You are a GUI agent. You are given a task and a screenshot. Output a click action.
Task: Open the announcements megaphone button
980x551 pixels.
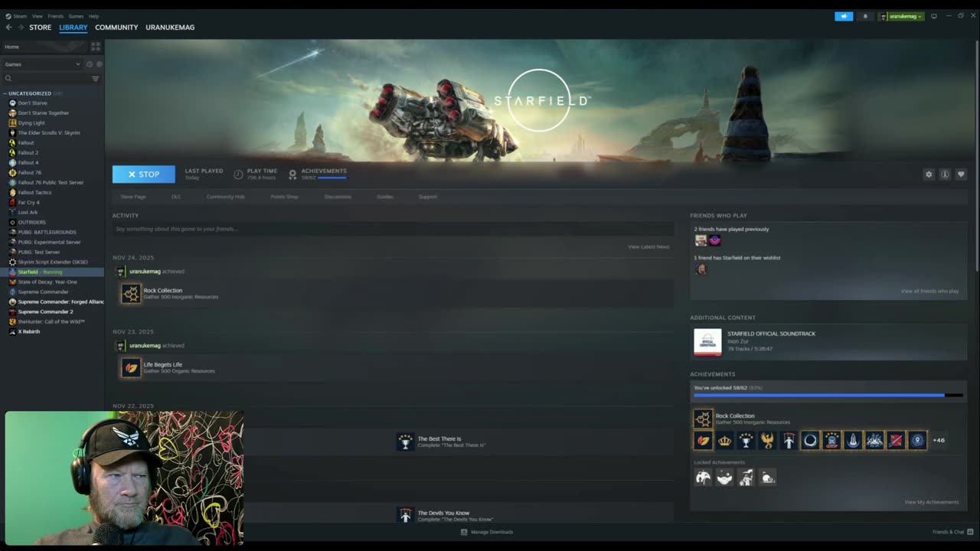click(x=844, y=16)
